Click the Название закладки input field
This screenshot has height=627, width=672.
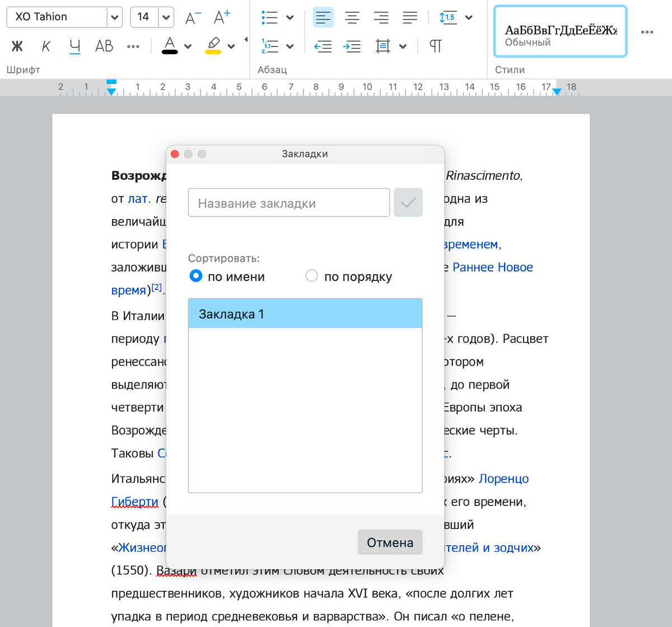(x=289, y=203)
